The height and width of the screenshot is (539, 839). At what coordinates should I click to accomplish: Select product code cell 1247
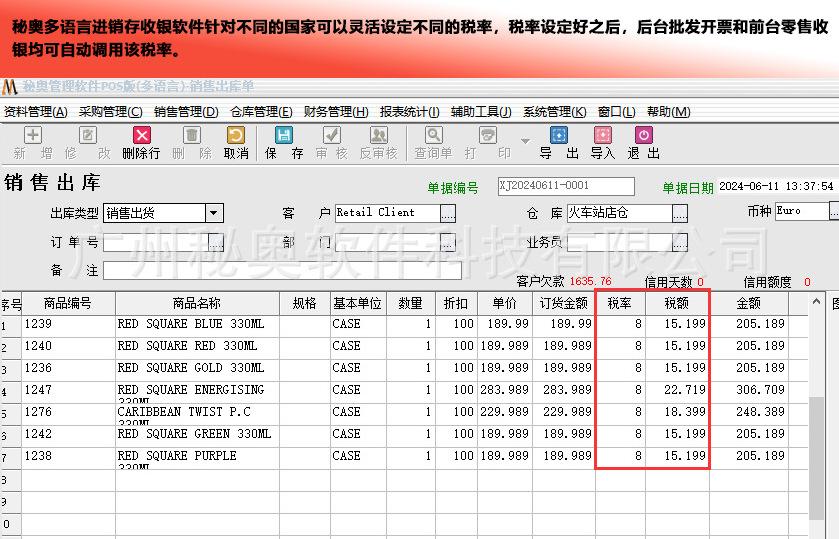68,390
